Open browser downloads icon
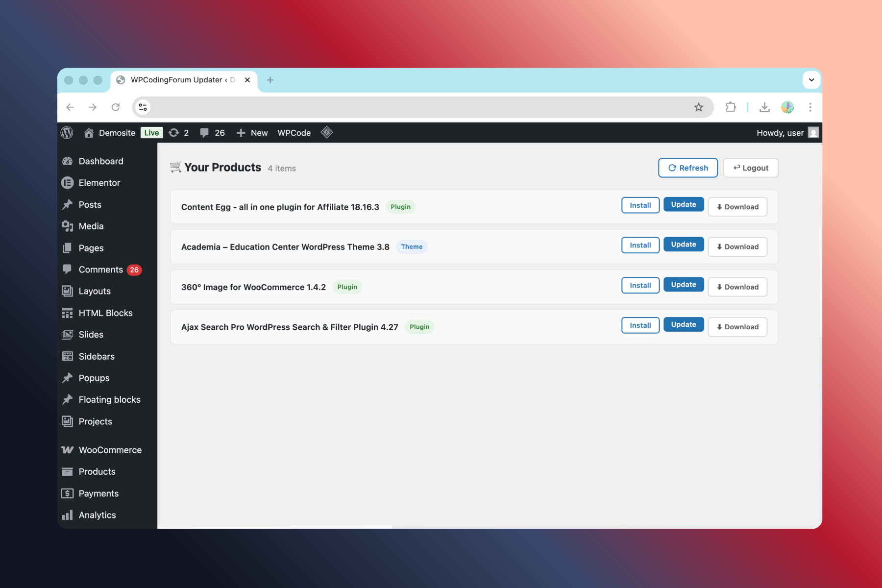Image resolution: width=882 pixels, height=588 pixels. tap(764, 107)
